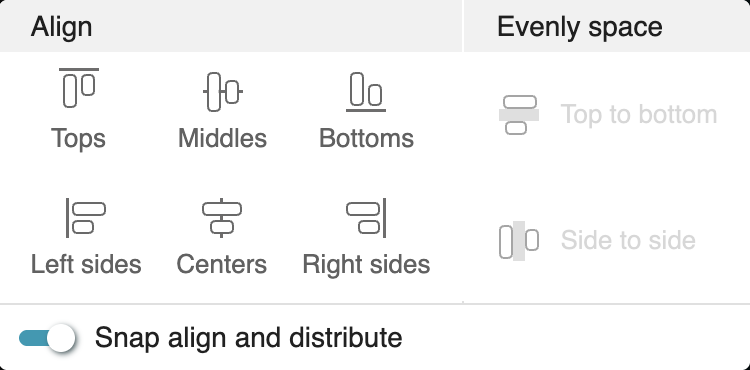Viewport: 750px width, 370px height.
Task: Click the Top to bottom spacing icon
Action: pos(519,115)
